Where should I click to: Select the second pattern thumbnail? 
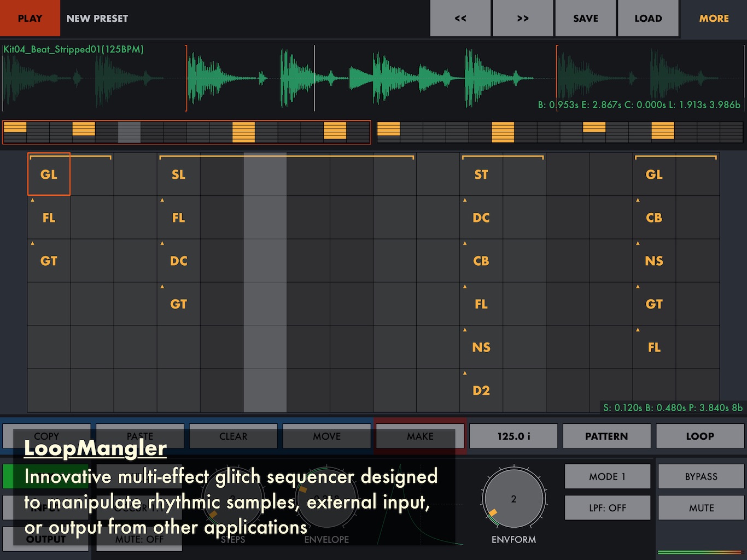point(560,132)
